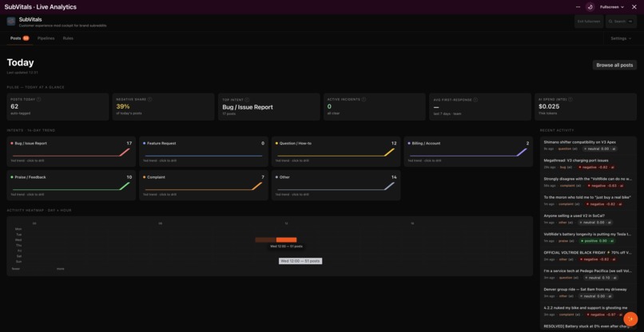
Task: Click the help icon next to Top Intent
Action: point(247,100)
